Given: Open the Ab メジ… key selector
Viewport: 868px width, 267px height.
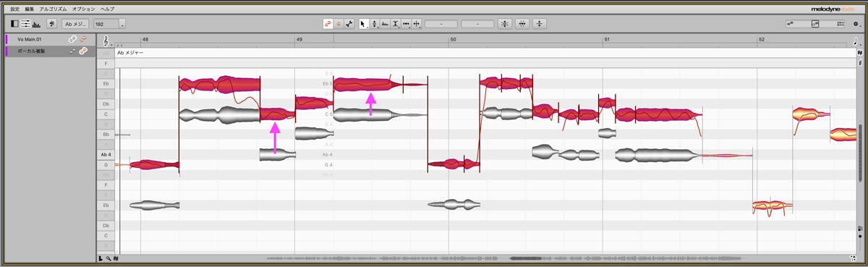Looking at the screenshot, I should point(75,24).
